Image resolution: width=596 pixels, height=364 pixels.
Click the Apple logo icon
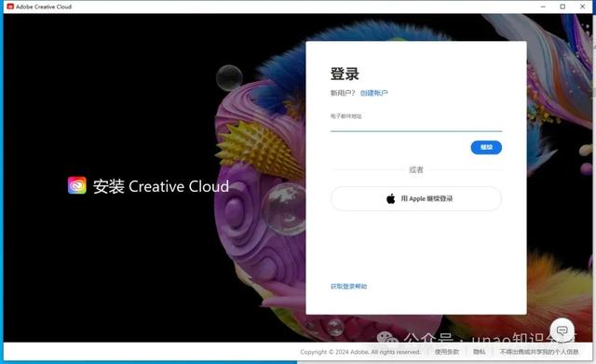pyautogui.click(x=391, y=198)
